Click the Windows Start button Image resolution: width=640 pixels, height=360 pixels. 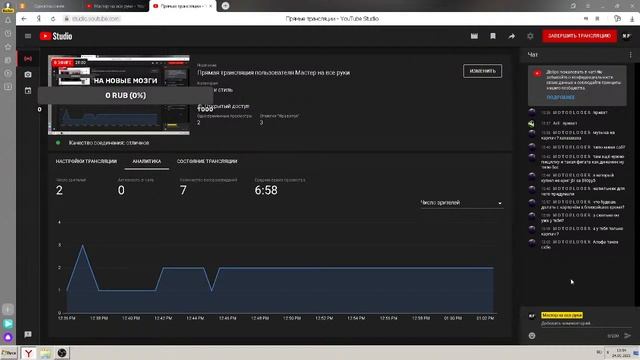pos(9,353)
